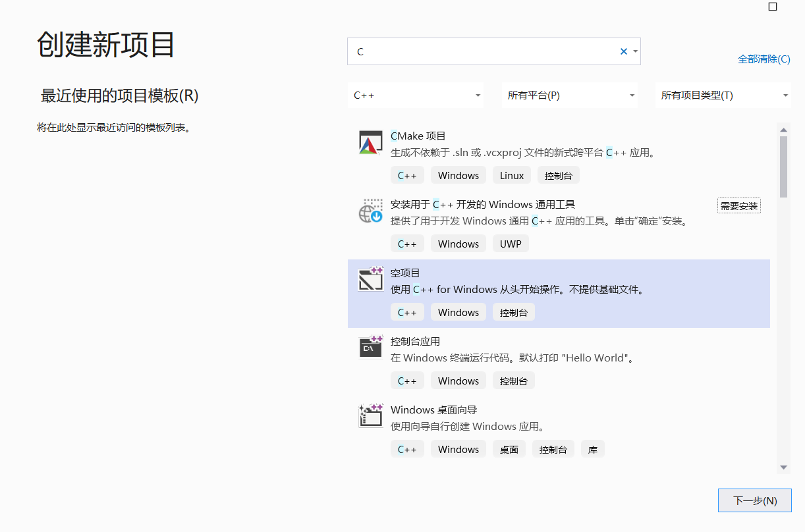Click the 控制台 tag under Windows 桌面向导

(x=553, y=449)
